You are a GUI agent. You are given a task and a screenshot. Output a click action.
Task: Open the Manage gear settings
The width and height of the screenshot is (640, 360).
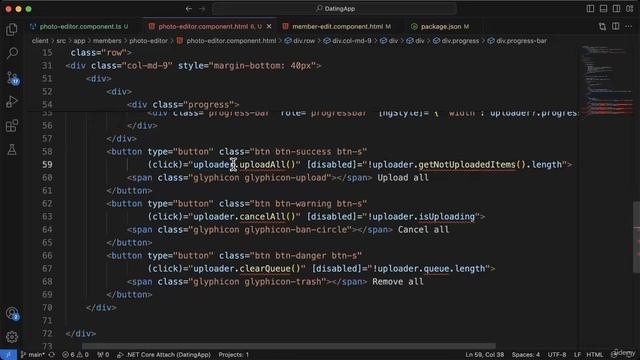(12, 337)
